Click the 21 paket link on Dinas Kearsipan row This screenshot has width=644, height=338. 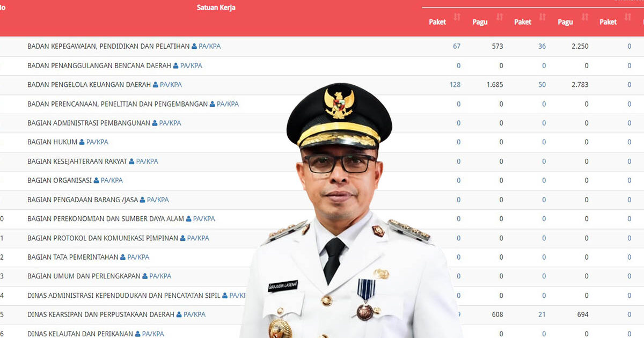(x=542, y=314)
